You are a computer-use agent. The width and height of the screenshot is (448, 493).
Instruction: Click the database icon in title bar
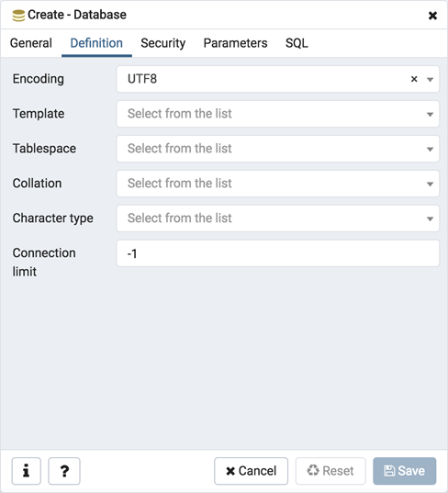coord(18,16)
